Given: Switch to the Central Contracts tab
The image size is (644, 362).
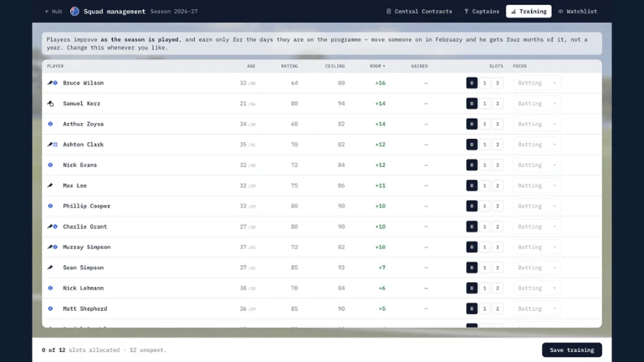Looking at the screenshot, I should [419, 12].
